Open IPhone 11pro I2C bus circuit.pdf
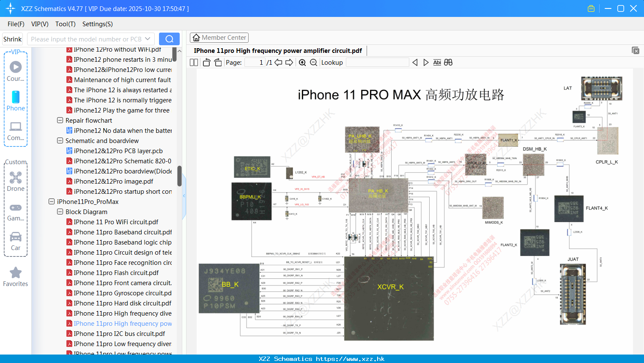Viewport: 644px width, 363px height. (x=119, y=333)
